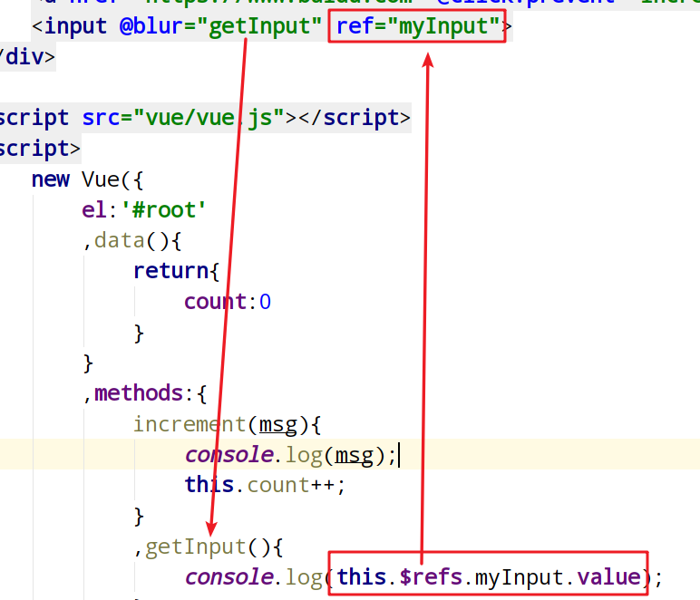This screenshot has height=600, width=700.
Task: Click msg argument inside console.log(msg)
Action: tap(354, 456)
